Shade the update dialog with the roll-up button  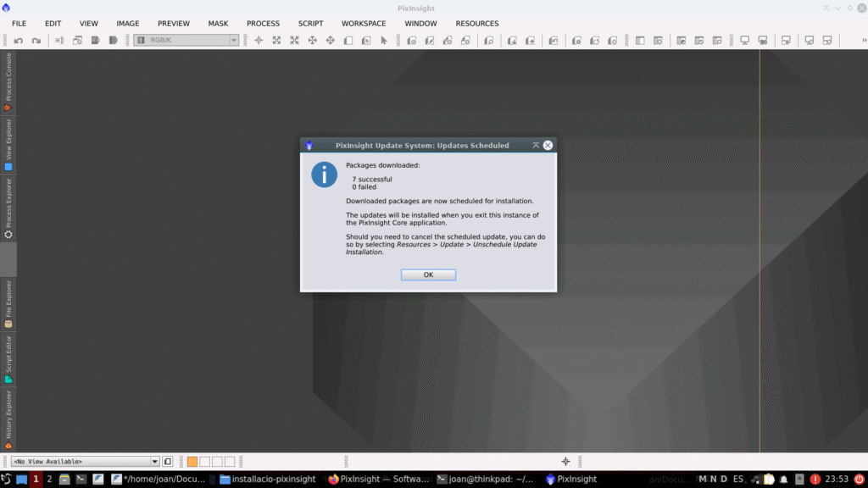point(536,146)
